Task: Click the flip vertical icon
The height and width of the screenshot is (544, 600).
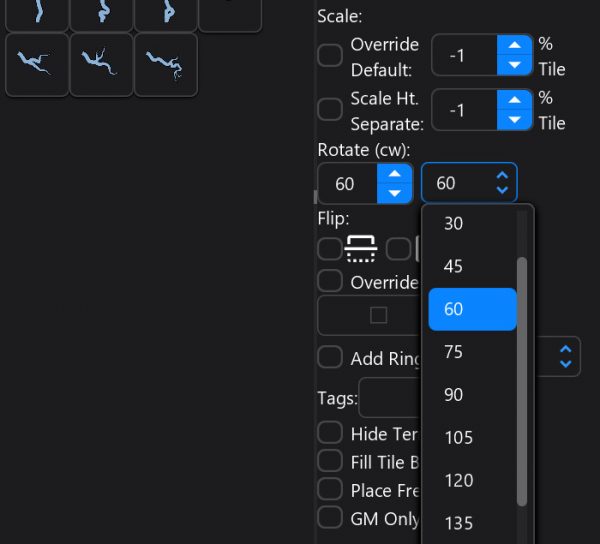Action: 361,249
